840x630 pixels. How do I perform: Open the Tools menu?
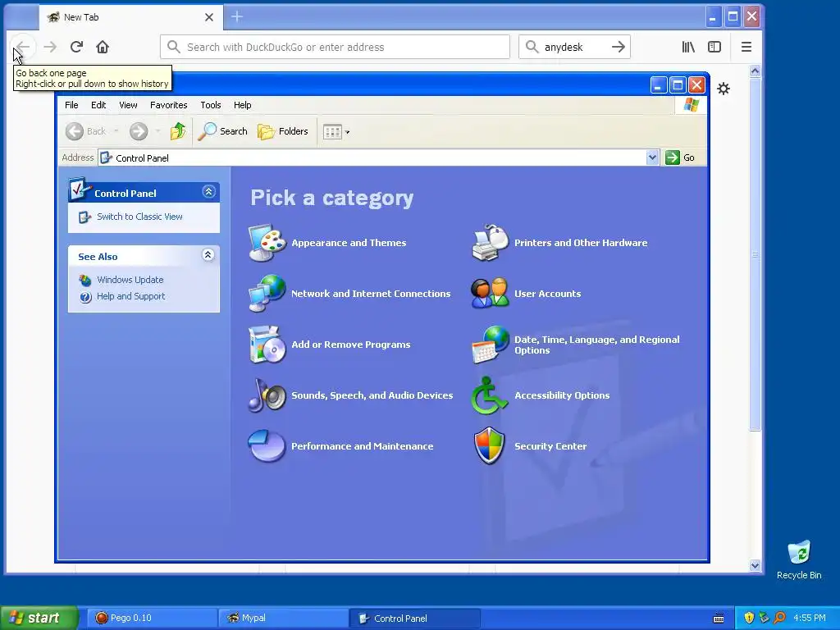click(x=211, y=105)
